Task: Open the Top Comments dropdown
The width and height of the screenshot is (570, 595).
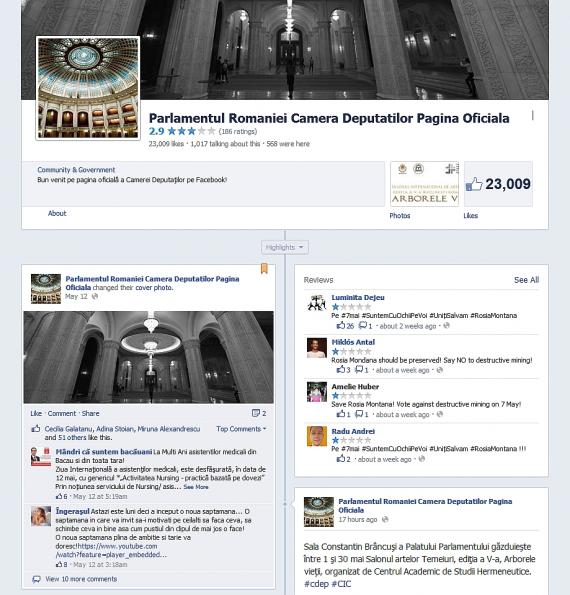Action: [241, 429]
